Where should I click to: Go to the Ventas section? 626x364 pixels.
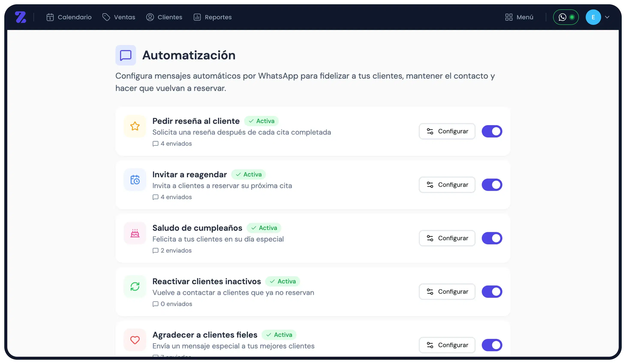(x=119, y=17)
